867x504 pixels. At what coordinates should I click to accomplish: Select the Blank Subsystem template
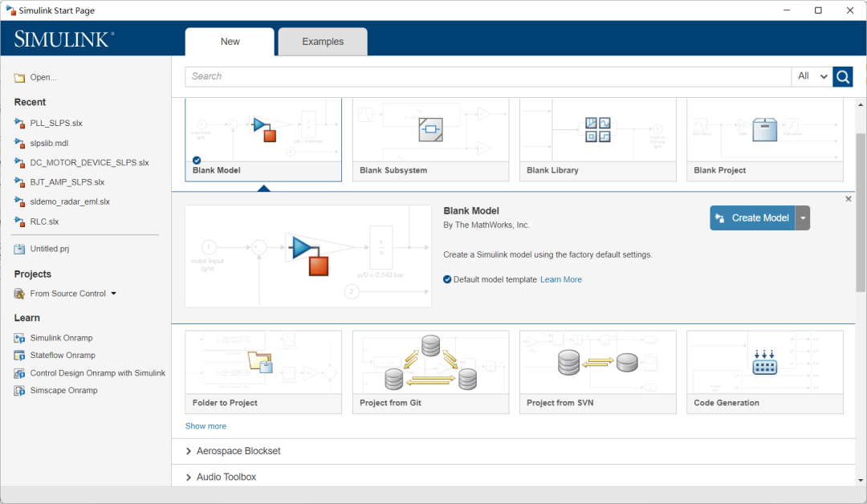coord(431,140)
